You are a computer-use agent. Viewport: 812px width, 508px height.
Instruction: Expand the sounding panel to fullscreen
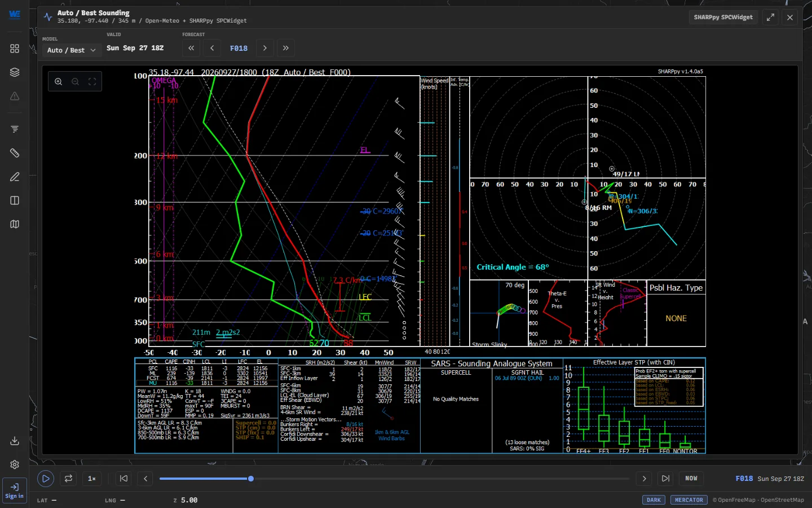tap(770, 17)
